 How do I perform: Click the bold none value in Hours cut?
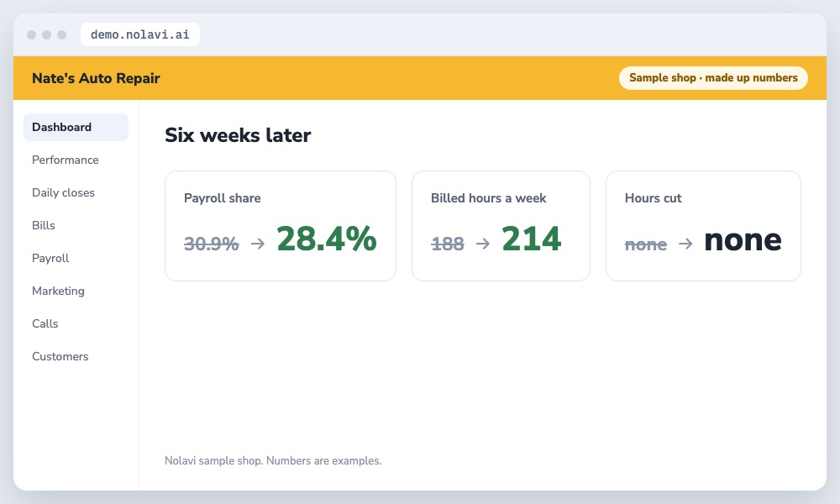pos(743,240)
